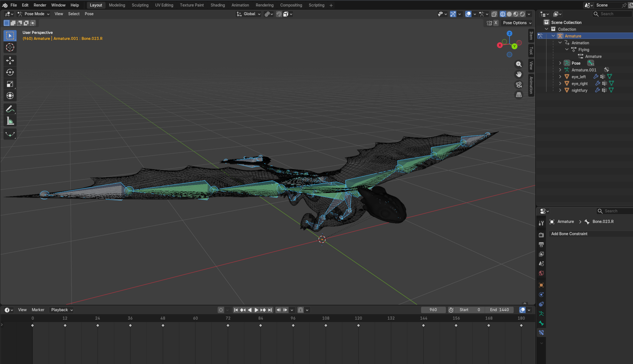Open the Render properties tab
Screen dimensions: 633x364
click(541, 235)
